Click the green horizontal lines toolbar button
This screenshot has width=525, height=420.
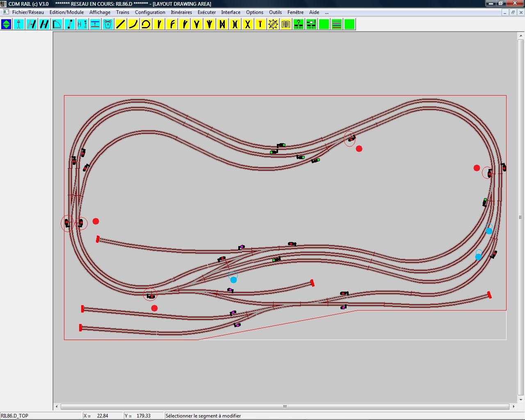pyautogui.click(x=337, y=25)
